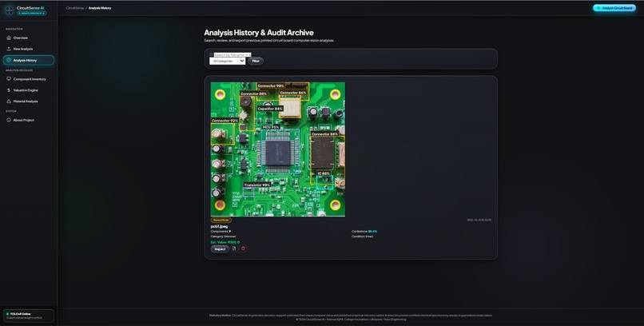Click the Condition: Intact text

tap(362, 237)
